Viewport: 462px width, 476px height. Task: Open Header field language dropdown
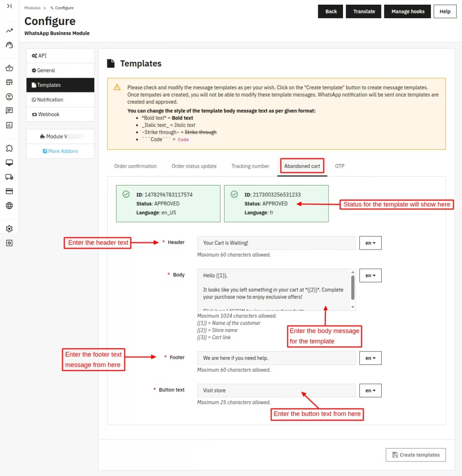point(370,243)
